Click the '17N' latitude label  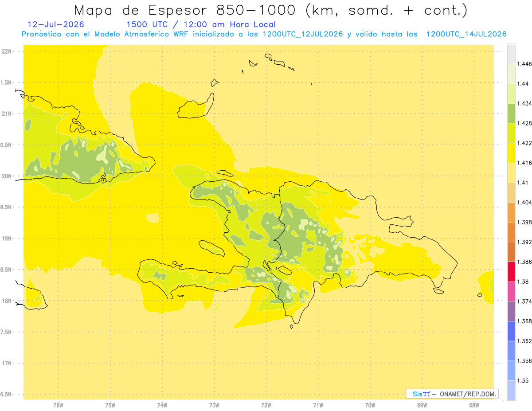pyautogui.click(x=8, y=363)
